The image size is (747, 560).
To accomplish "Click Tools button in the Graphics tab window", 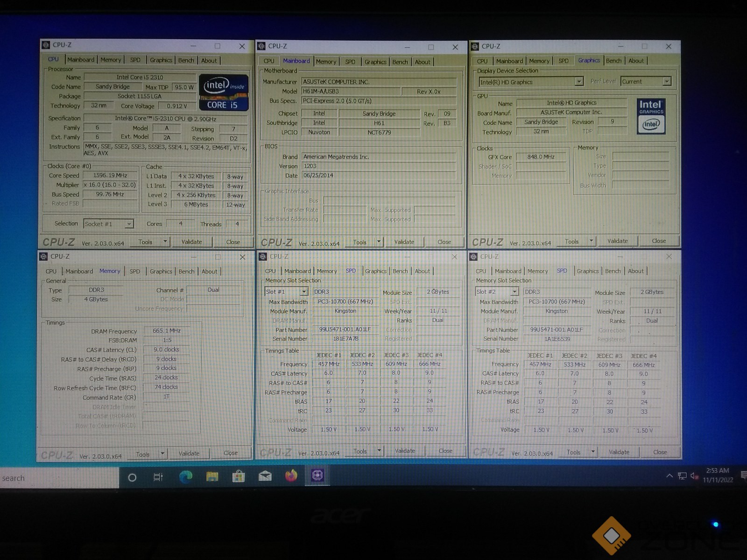I will pyautogui.click(x=572, y=241).
